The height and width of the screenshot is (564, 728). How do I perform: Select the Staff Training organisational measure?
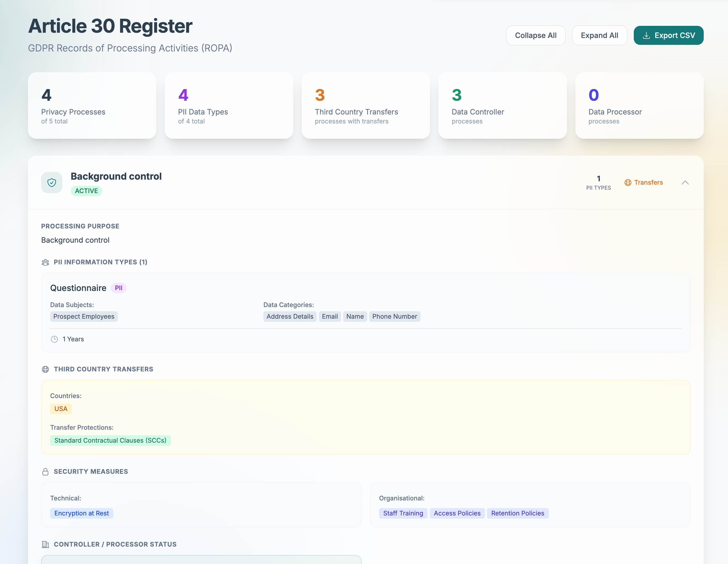click(403, 513)
